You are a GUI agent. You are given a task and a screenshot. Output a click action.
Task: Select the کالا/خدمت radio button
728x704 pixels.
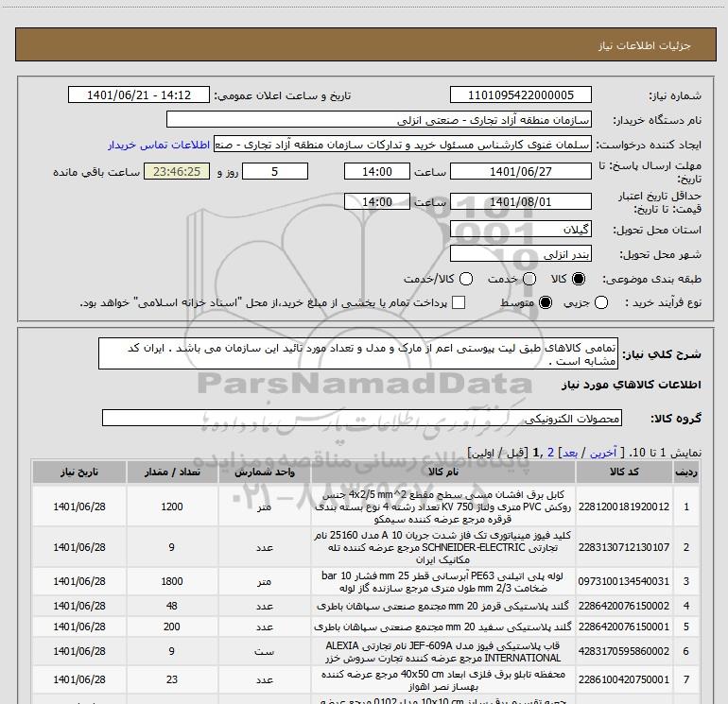[466, 279]
